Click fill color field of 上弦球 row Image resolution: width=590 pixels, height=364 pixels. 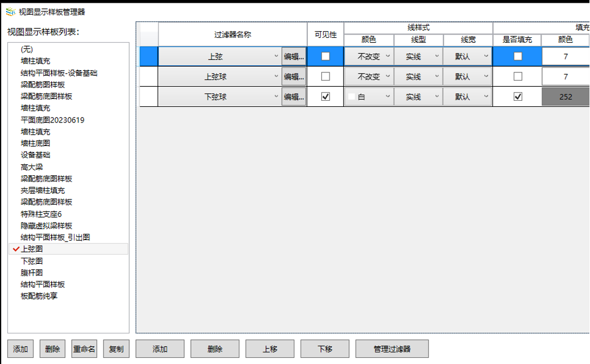pyautogui.click(x=566, y=76)
